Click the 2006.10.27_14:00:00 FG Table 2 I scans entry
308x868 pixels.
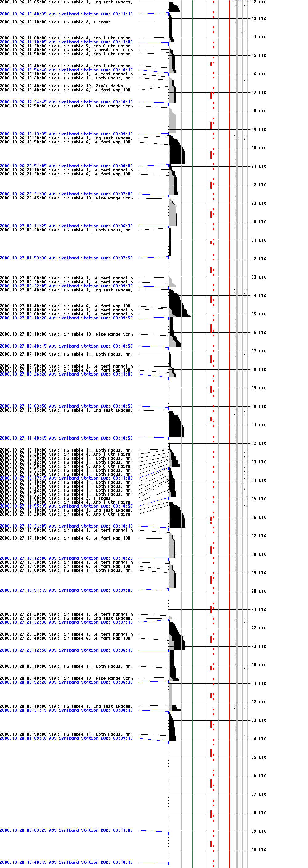coord(55,498)
